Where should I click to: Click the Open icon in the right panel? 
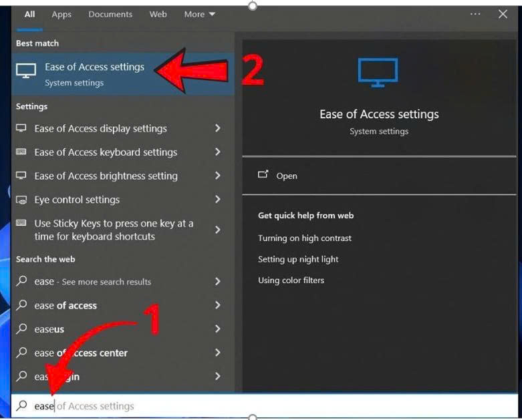pyautogui.click(x=263, y=175)
